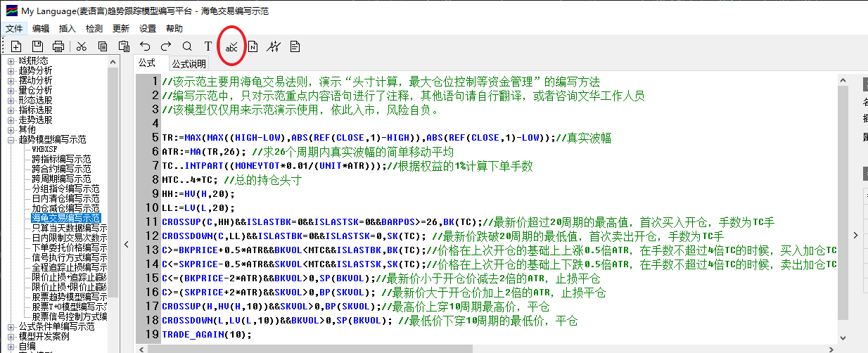
Task: Expand the 公式条件单编写示范 tree node
Action: click(x=11, y=327)
